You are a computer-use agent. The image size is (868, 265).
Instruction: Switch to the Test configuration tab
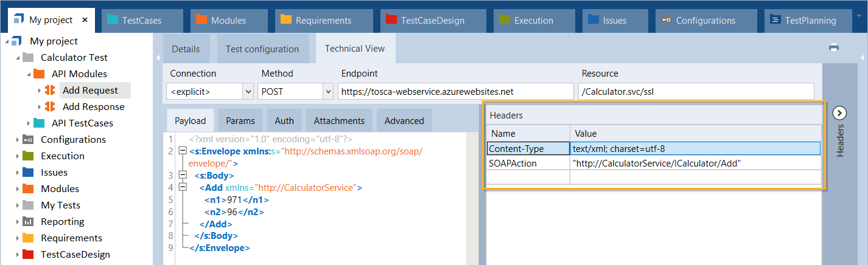tap(262, 49)
